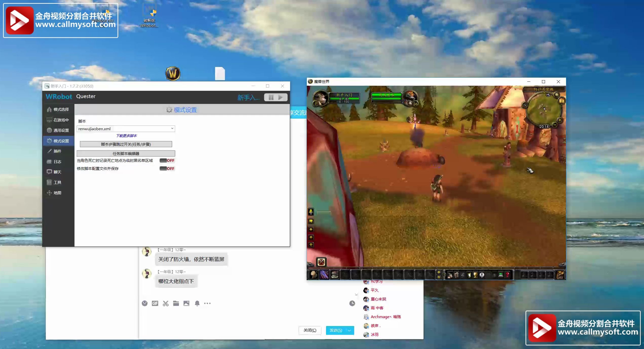
Task: Click the yellow chat bubble button in WoW
Action: (311, 221)
